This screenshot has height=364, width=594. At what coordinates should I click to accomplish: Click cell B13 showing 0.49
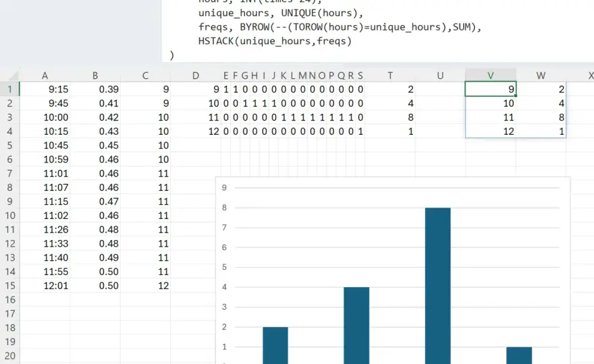point(95,257)
